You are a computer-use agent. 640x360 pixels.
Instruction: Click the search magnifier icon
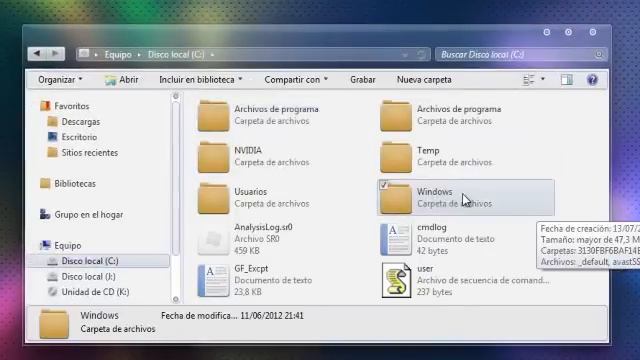pos(599,54)
